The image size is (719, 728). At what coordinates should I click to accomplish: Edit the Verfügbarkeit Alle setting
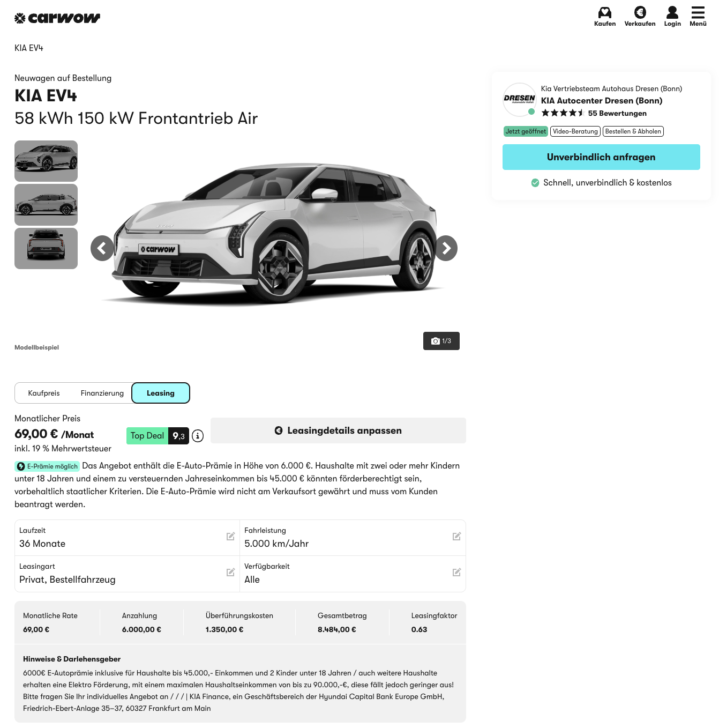point(353,574)
